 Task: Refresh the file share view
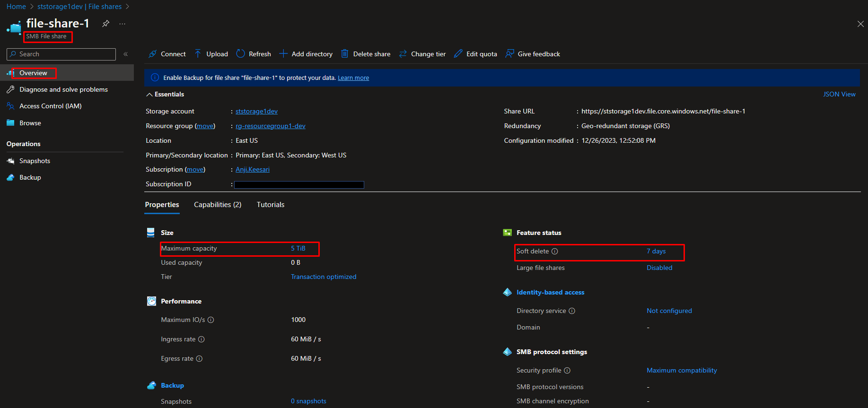[x=254, y=54]
